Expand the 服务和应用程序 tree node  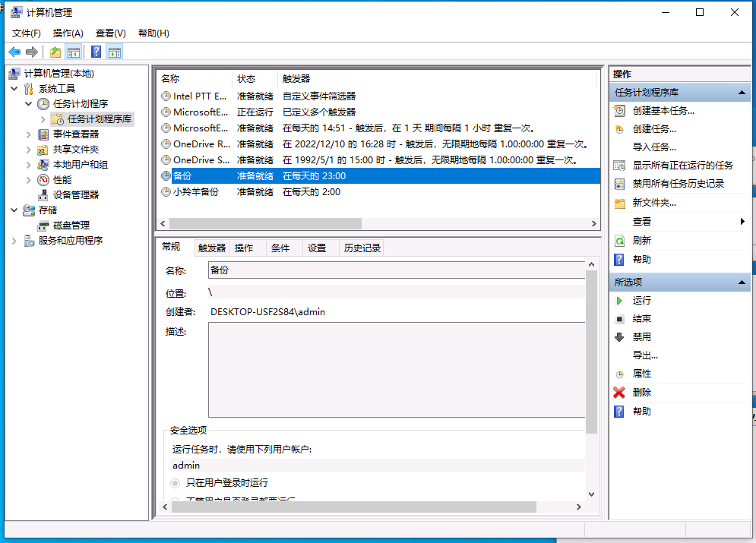pos(14,241)
